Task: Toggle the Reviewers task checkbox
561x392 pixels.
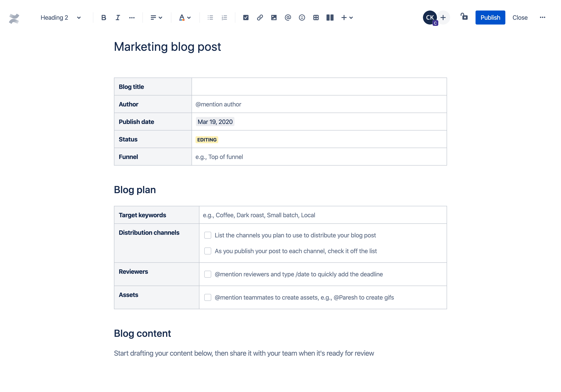Action: [x=207, y=274]
